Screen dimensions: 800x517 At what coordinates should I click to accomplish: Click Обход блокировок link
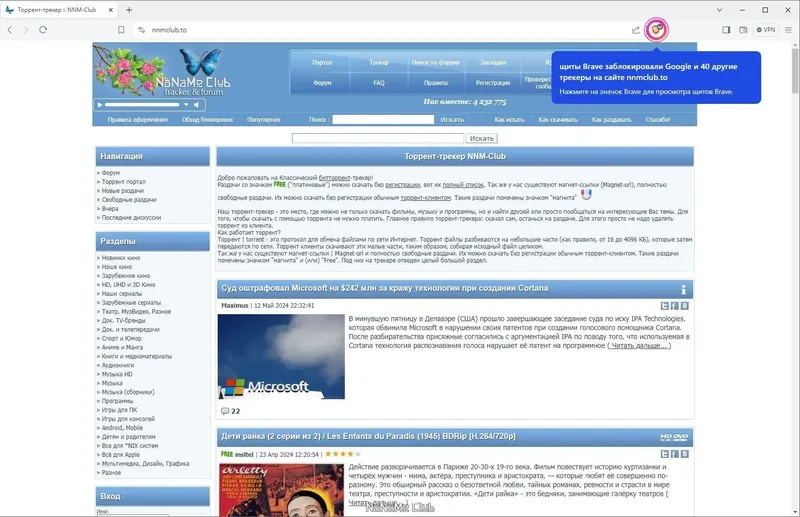click(x=207, y=119)
